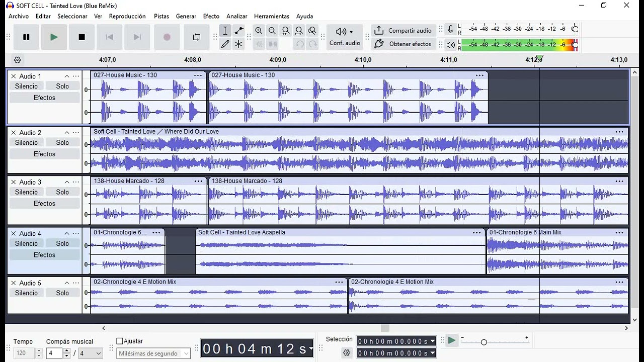Viewport: 644px width, 362px height.
Task: Open Tainted Love Acapella clip menu
Action: [x=476, y=233]
